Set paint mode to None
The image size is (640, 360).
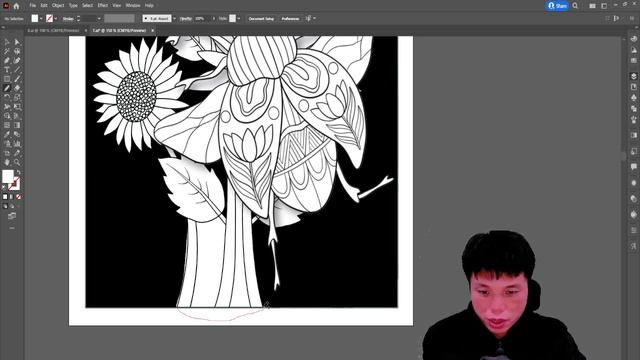click(x=18, y=197)
